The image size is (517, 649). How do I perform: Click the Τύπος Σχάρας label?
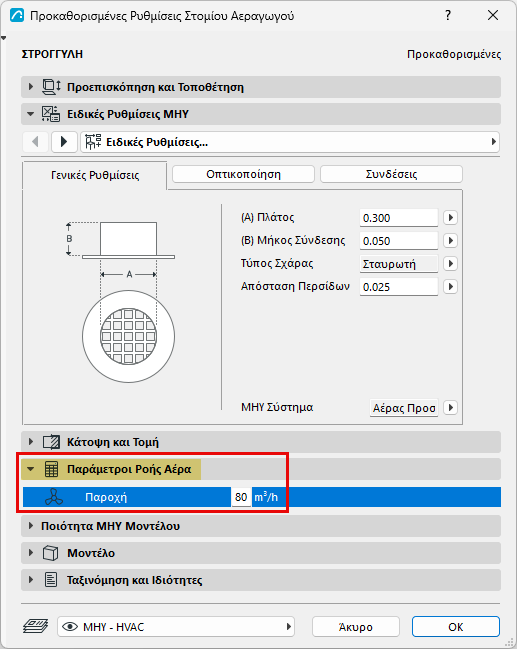277,263
